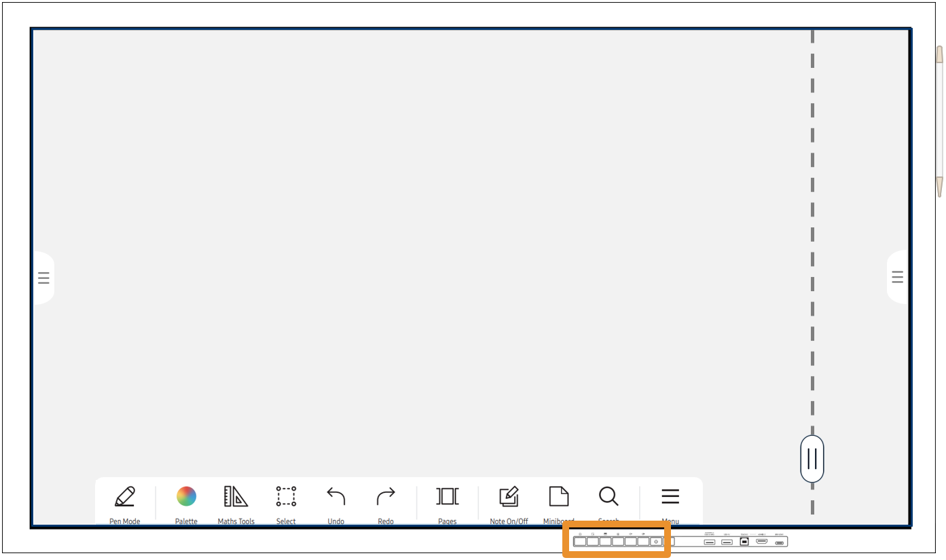The image size is (946, 560).
Task: Open Maths Tools ruler icon
Action: coord(236,497)
